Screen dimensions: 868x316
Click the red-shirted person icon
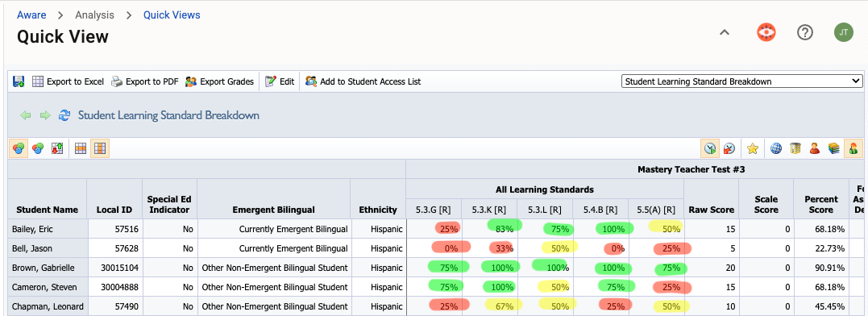(814, 148)
